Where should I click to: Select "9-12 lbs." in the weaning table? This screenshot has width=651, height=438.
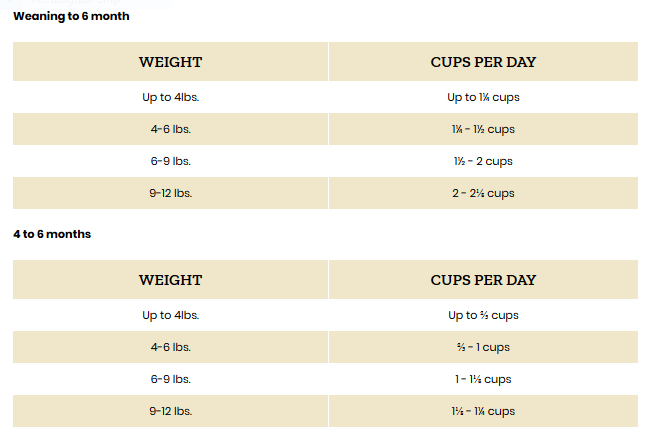(x=170, y=193)
